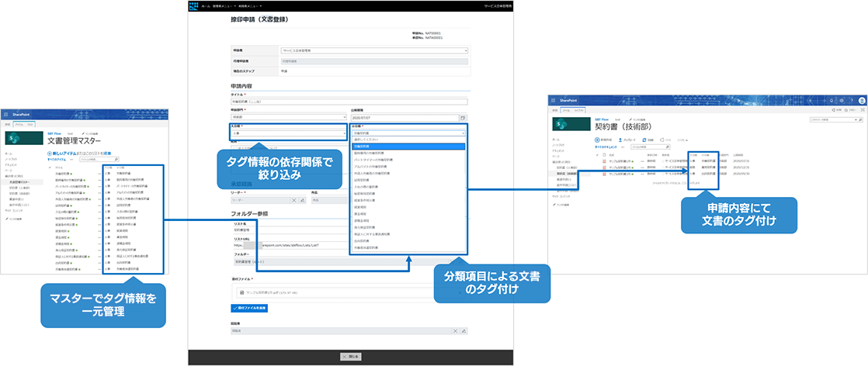Click the タイトル input field
Viewport: 868px width, 366px height.
tap(349, 102)
